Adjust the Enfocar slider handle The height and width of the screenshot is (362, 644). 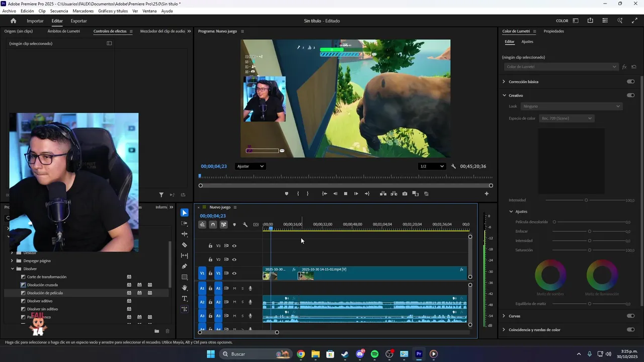pos(590,231)
